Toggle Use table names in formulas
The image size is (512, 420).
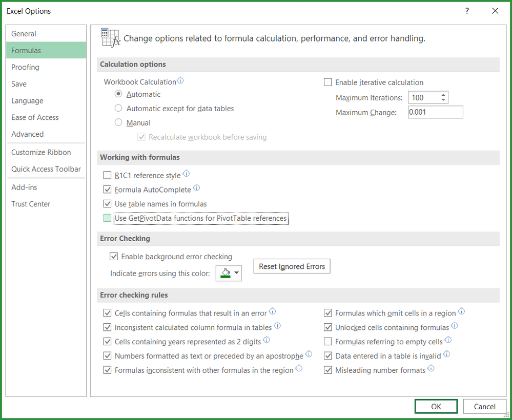[107, 204]
